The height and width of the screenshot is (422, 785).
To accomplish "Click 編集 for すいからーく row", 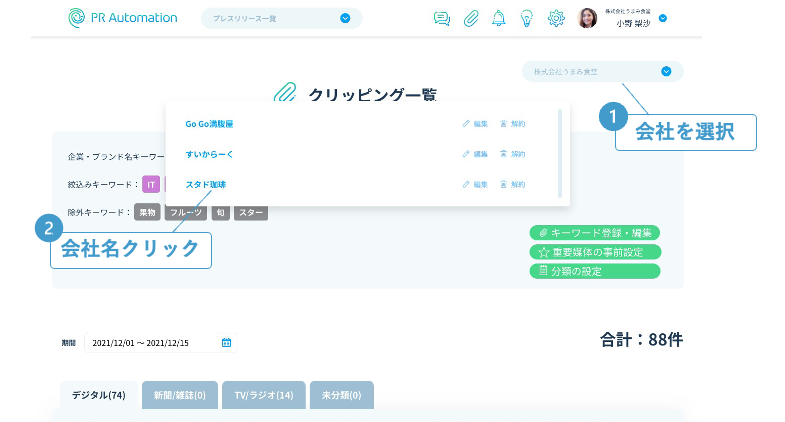I will [475, 155].
